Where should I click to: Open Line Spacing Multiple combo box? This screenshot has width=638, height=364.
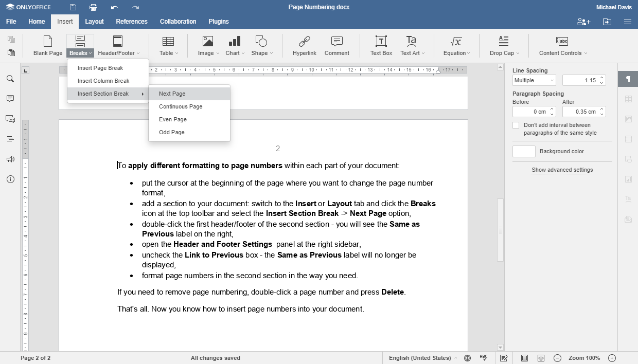click(534, 80)
